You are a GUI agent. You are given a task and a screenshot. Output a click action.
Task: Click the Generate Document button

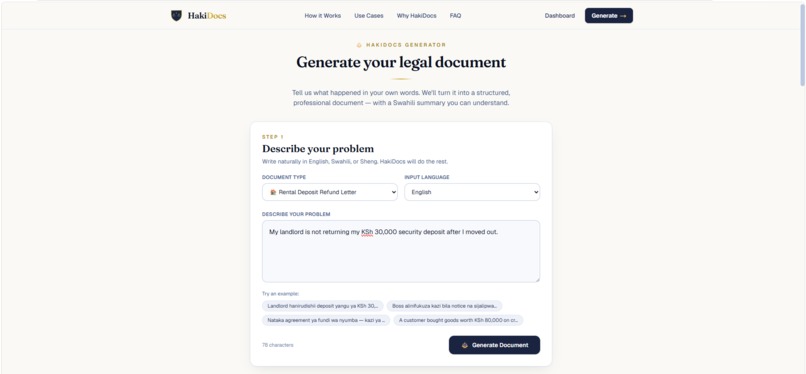[494, 345]
